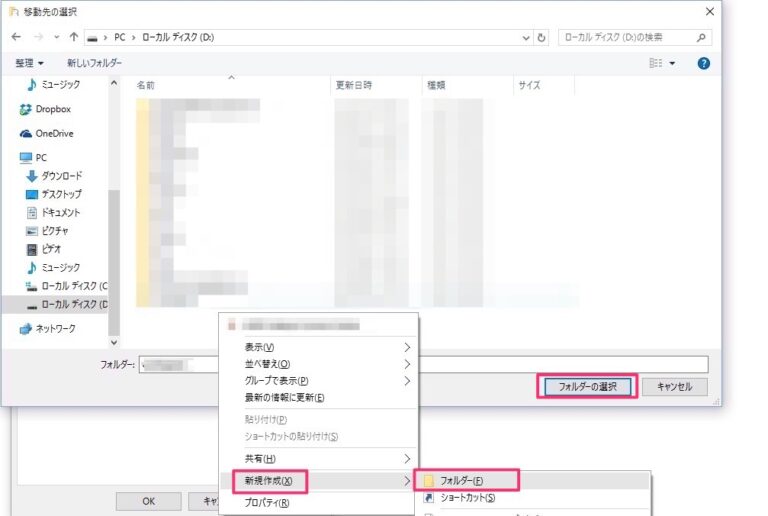Select フォルダー in the submenu

(x=468, y=481)
